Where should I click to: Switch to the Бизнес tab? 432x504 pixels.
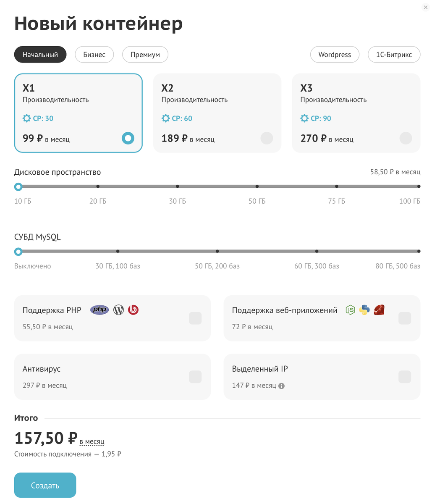click(x=94, y=55)
